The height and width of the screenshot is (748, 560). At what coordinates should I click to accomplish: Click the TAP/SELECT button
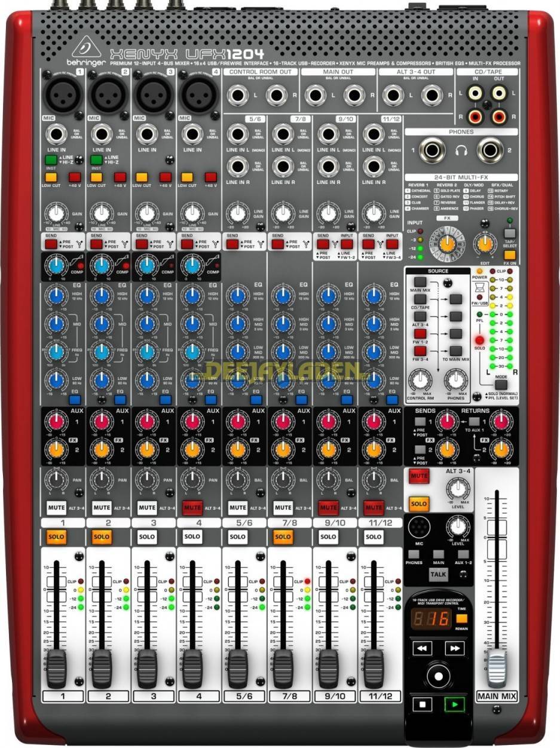(x=510, y=234)
